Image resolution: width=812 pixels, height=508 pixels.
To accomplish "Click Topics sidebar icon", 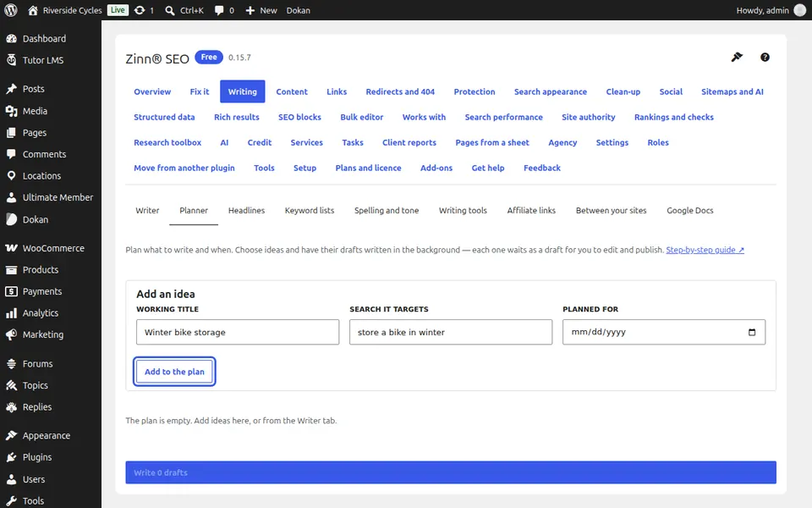I will [x=11, y=385].
